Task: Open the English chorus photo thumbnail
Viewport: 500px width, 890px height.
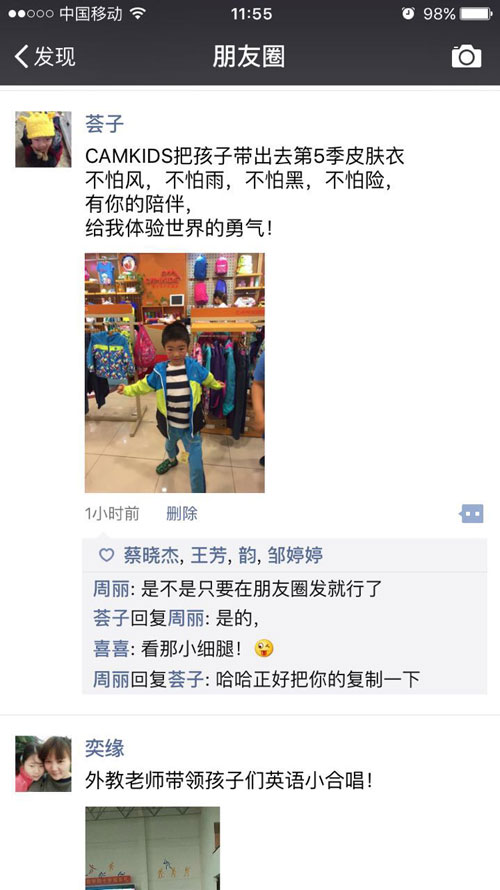Action: 152,848
